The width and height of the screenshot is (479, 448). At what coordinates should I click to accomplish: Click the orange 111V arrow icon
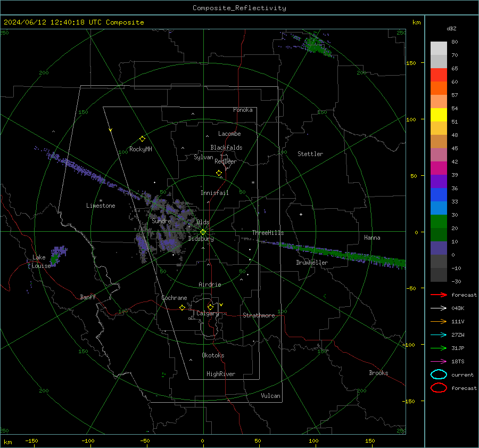(x=439, y=321)
